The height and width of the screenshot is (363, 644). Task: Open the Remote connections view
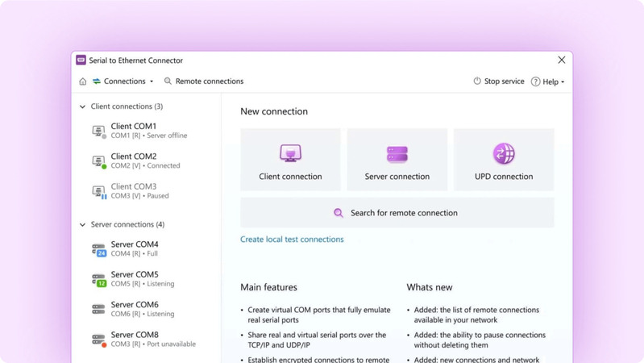pyautogui.click(x=203, y=81)
